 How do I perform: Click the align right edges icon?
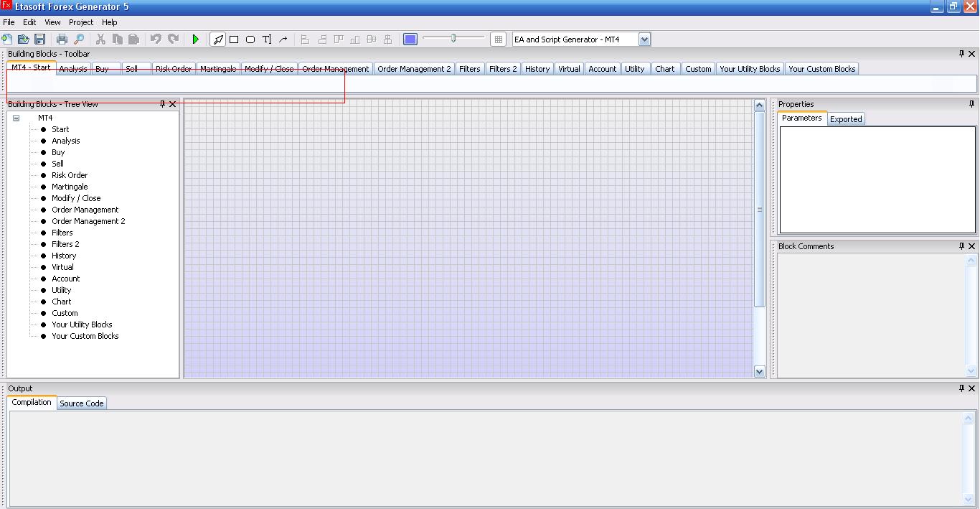[322, 39]
